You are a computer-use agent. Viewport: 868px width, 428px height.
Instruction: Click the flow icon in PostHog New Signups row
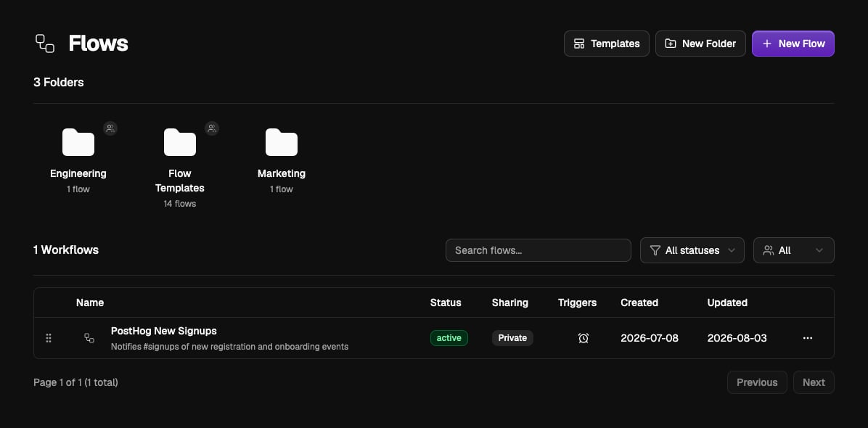(x=89, y=338)
